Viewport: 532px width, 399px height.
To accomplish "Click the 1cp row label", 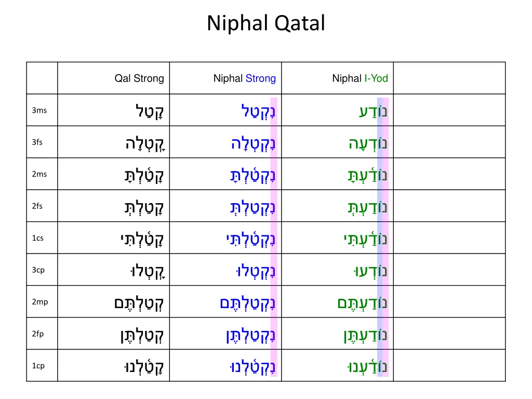I will click(38, 366).
